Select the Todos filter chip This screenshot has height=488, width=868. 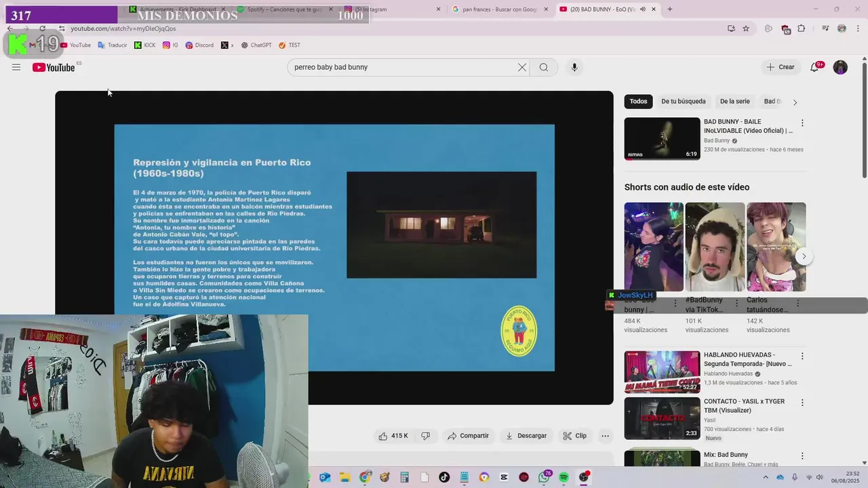point(638,102)
